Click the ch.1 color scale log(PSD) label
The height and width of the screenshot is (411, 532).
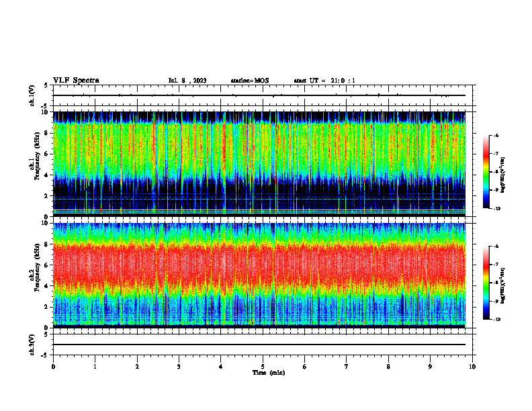tap(503, 175)
